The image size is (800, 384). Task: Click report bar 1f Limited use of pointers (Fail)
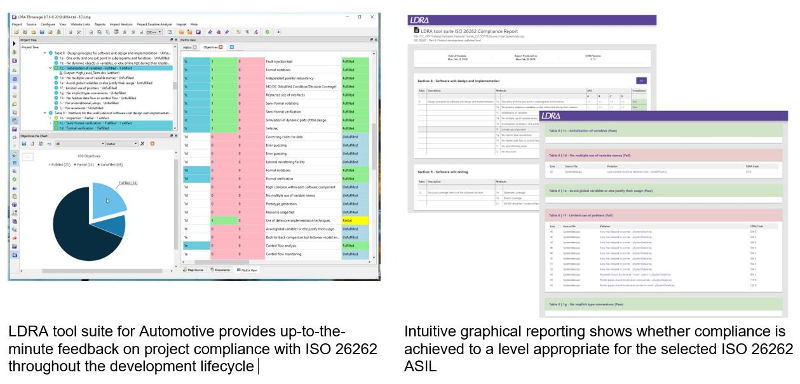point(663,215)
